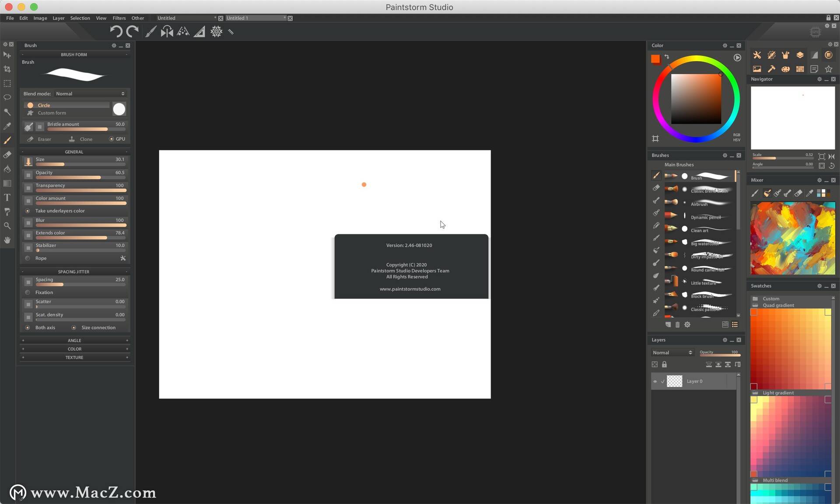Collapse the Quad gradient swatch group
This screenshot has width=840, height=504.
755,305
